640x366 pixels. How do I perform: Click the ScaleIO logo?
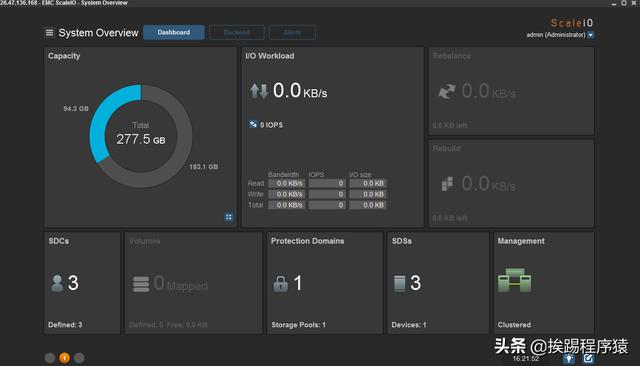coord(572,23)
